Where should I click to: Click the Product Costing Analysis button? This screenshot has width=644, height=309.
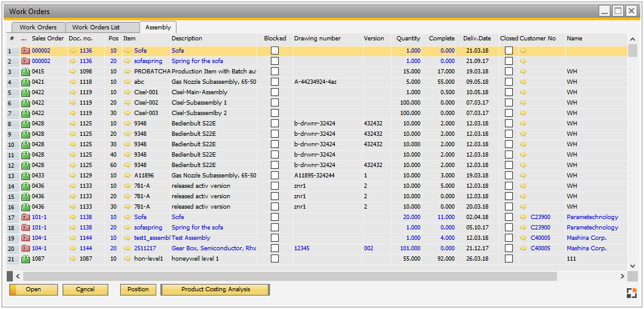coord(215,289)
